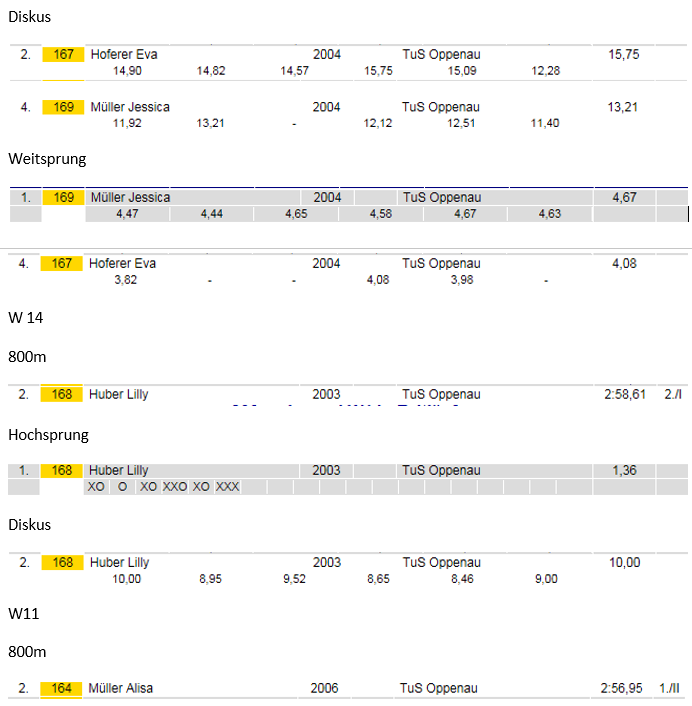Click the W 14 age class heading
This screenshot has height=706, width=692.
click(x=26, y=318)
